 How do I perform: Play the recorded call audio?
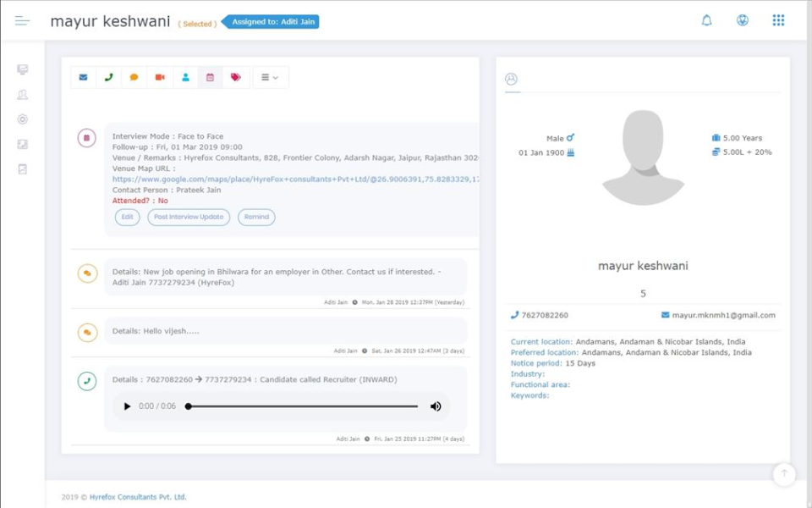129,406
